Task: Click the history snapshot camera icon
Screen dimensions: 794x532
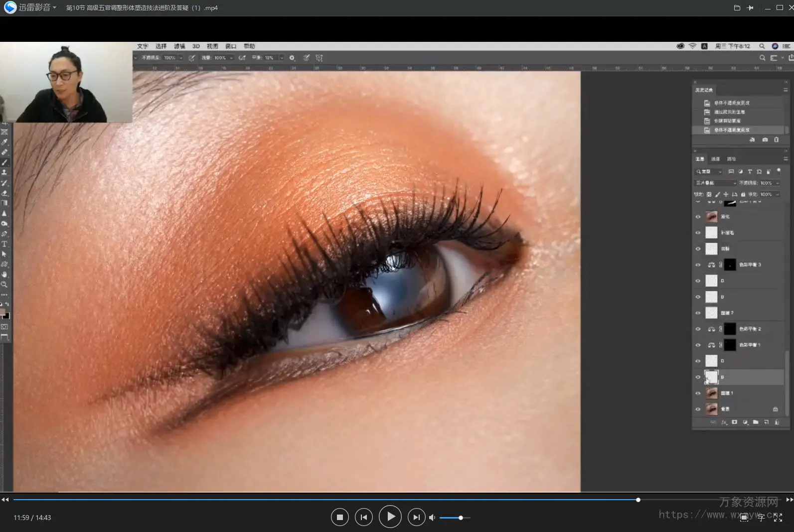Action: [765, 140]
